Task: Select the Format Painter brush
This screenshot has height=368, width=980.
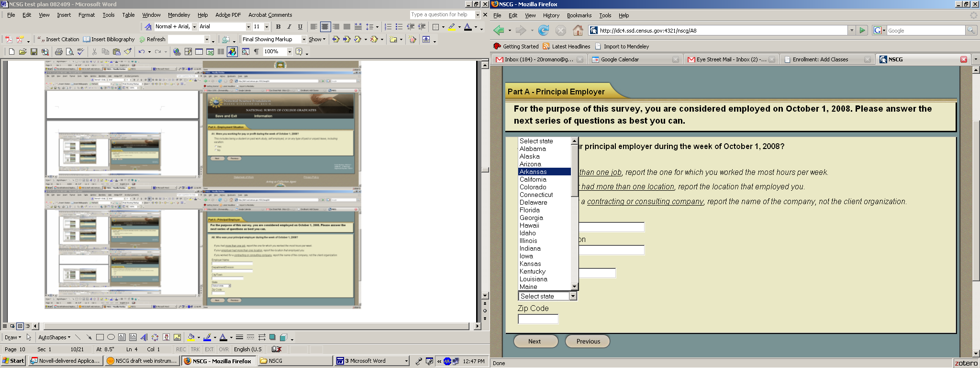Action: (128, 52)
